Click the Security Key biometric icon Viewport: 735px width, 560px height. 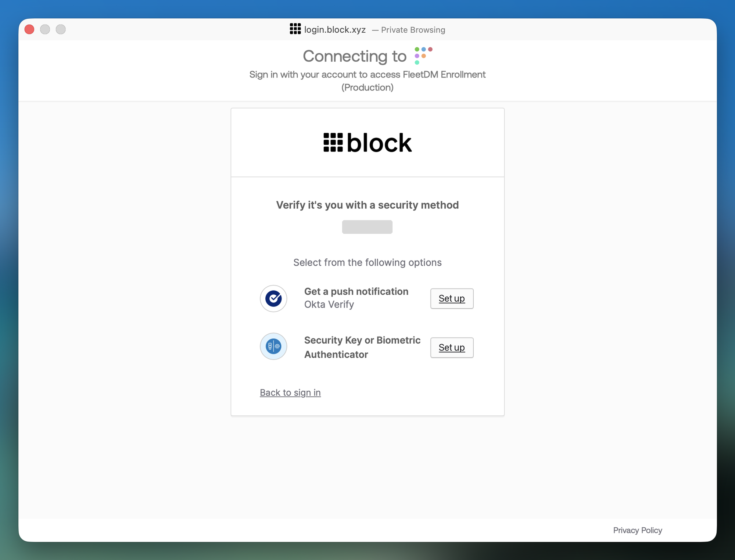click(273, 346)
